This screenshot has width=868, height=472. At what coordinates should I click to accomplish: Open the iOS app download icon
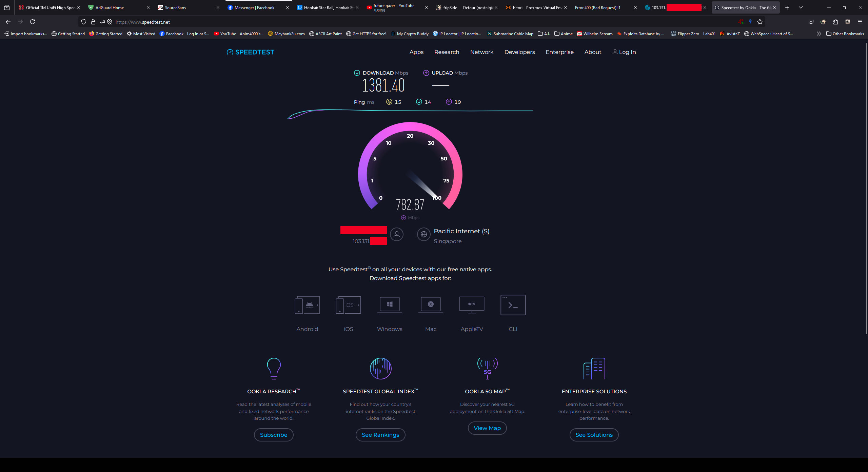[x=348, y=305]
